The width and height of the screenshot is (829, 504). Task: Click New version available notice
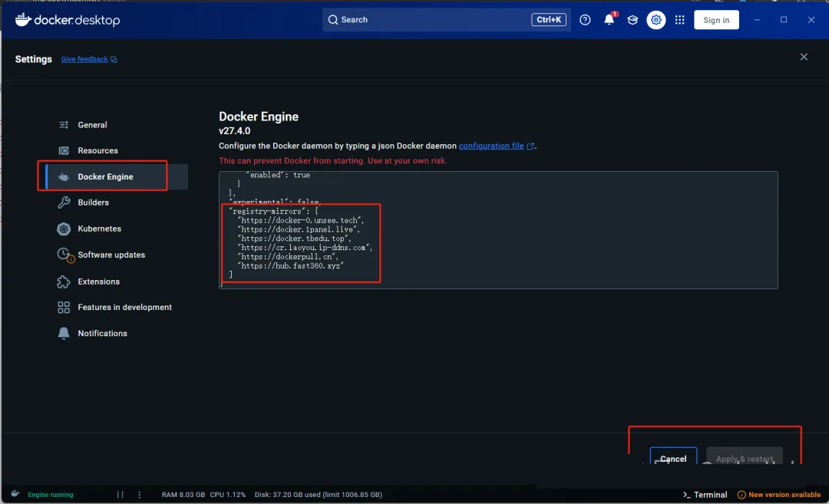[x=779, y=495]
